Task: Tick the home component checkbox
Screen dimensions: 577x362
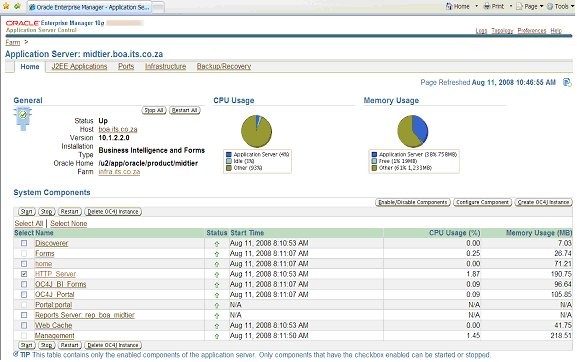Action: coord(24,264)
